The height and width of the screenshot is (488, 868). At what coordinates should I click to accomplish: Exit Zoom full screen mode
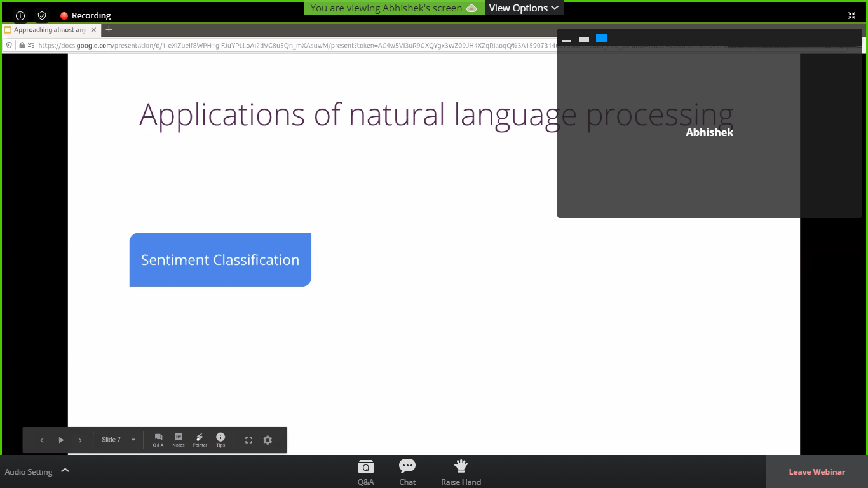click(851, 15)
